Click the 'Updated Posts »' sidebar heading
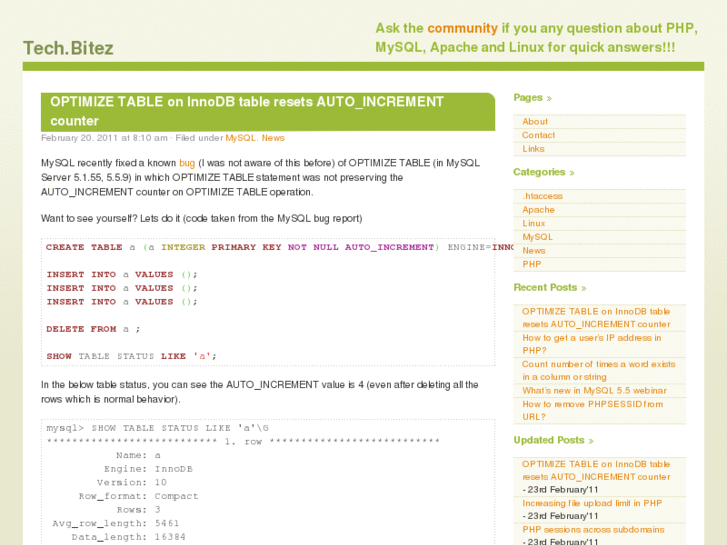 pos(553,440)
